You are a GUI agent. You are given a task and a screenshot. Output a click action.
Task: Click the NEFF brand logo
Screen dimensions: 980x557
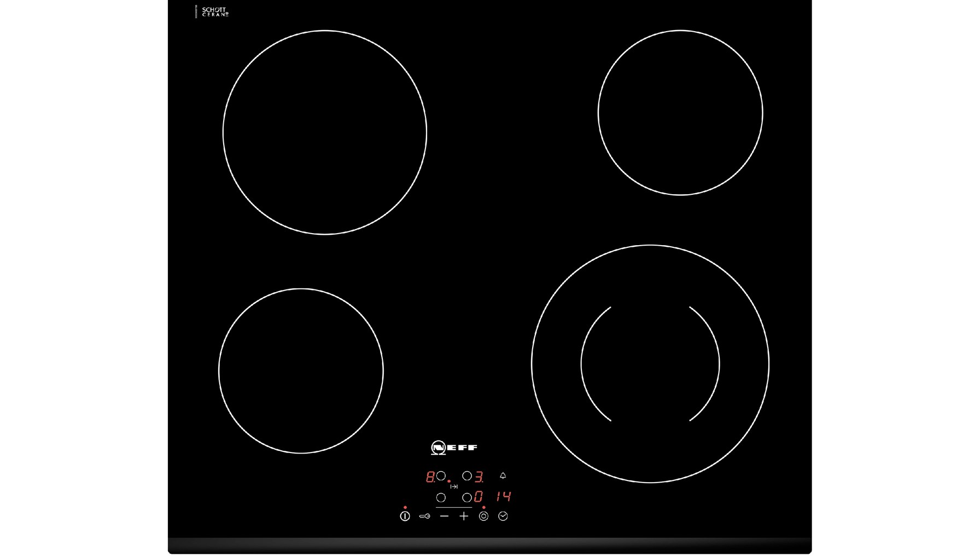tap(454, 448)
